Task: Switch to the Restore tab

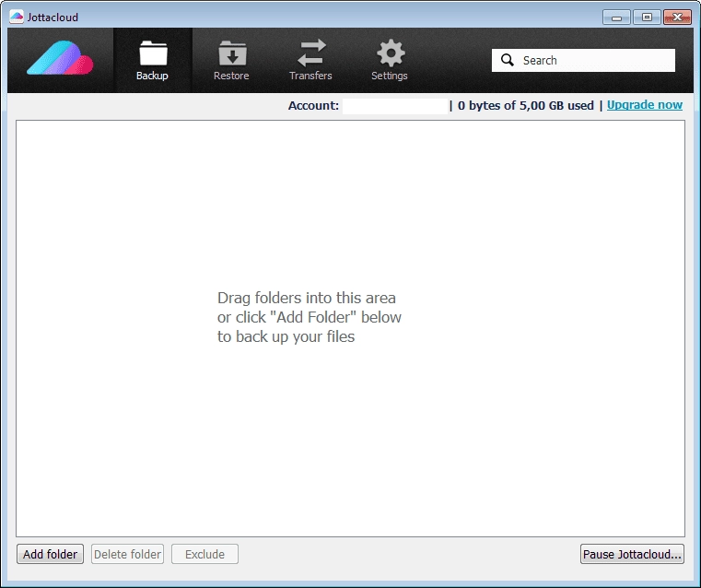Action: (231, 60)
